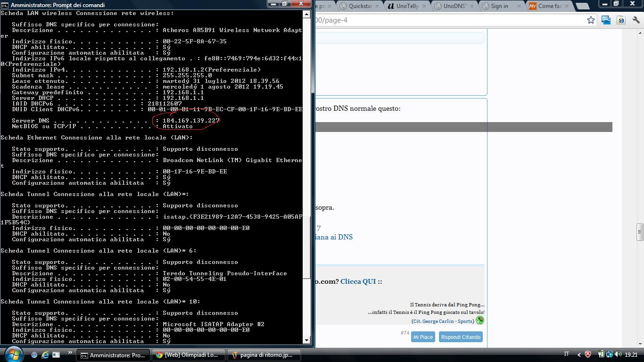
Task: Switch to the UnoTelly tab
Action: click(407, 6)
